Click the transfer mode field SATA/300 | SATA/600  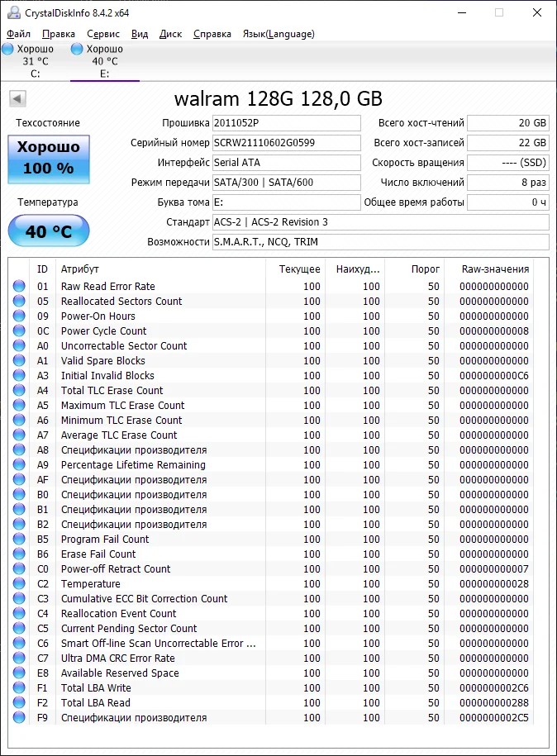(287, 183)
